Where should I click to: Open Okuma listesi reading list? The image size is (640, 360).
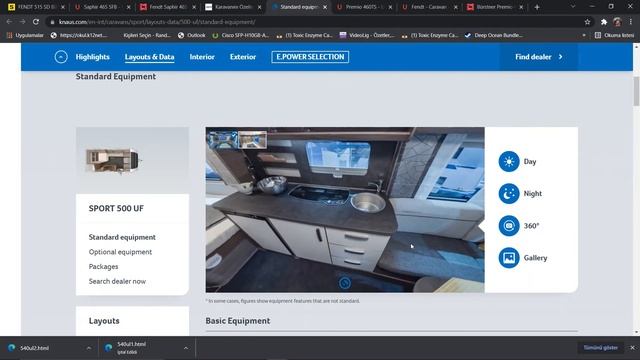pyautogui.click(x=614, y=36)
